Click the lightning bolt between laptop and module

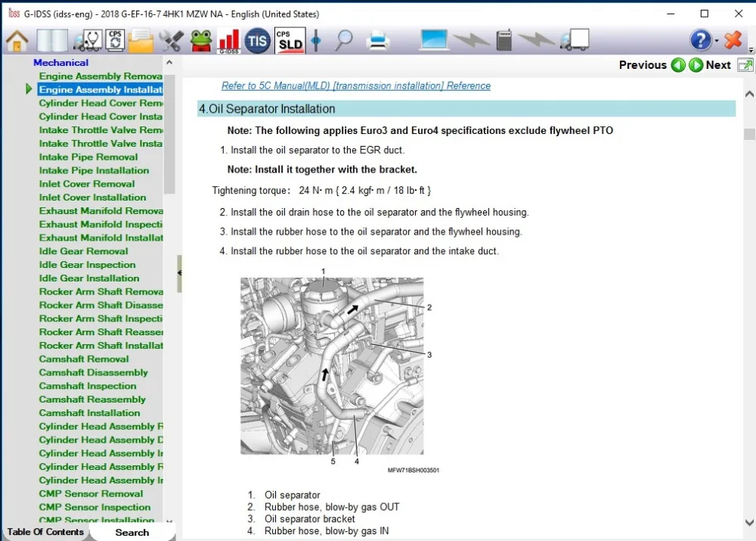point(472,40)
